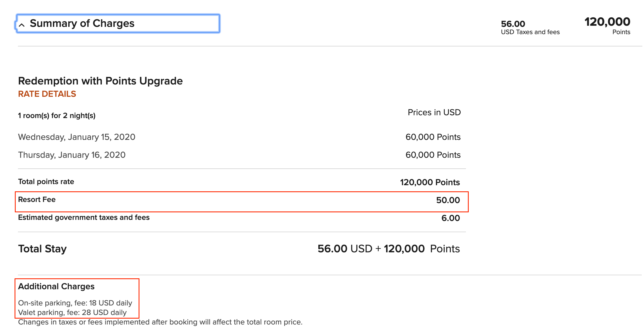Click the 120,000 Points header total
The height and width of the screenshot is (334, 644).
coord(607,25)
